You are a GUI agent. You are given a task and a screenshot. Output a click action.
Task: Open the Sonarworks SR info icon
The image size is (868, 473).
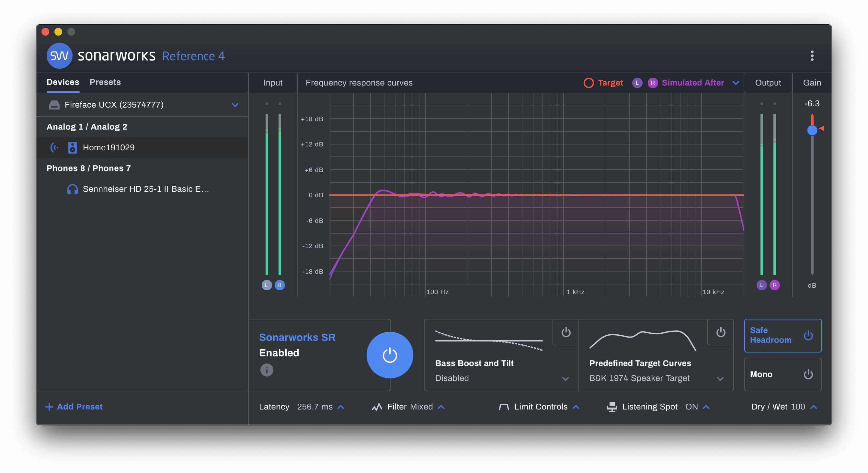[x=267, y=370]
